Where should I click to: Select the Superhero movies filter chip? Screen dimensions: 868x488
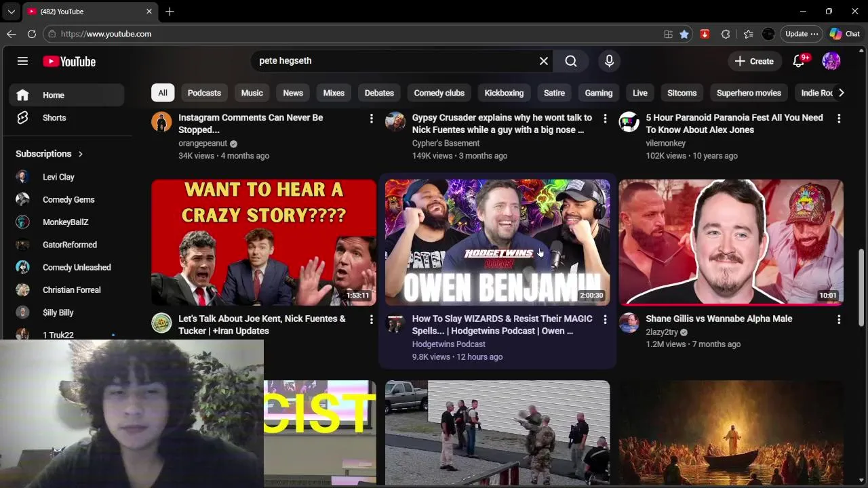(x=749, y=93)
